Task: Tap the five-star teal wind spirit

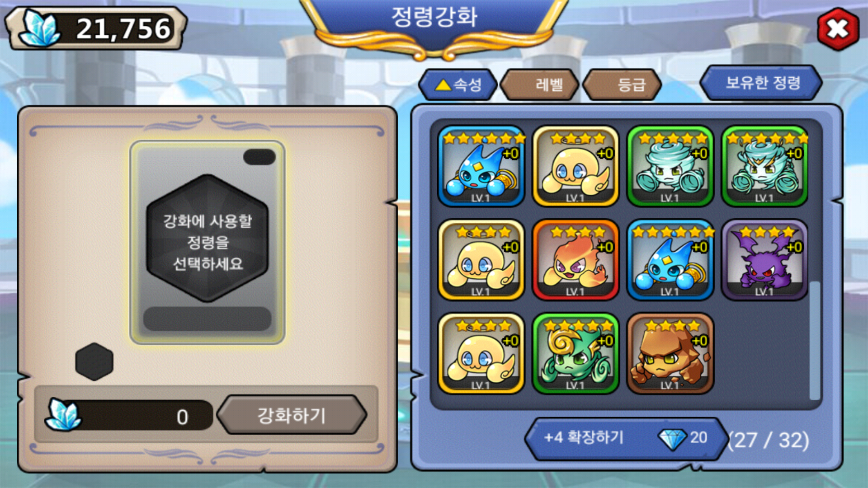Action: coord(670,166)
